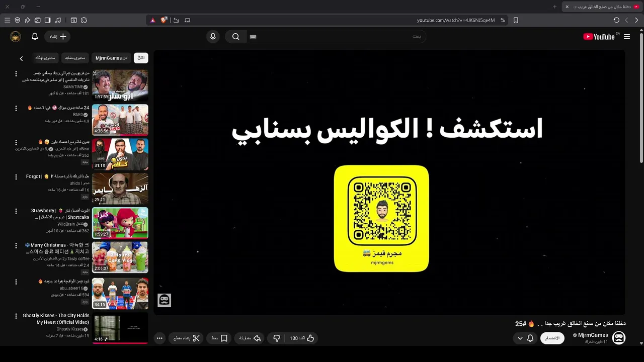Image resolution: width=644 pixels, height=362 pixels.
Task: Open the Brave wallet card icon
Action: click(37, 20)
